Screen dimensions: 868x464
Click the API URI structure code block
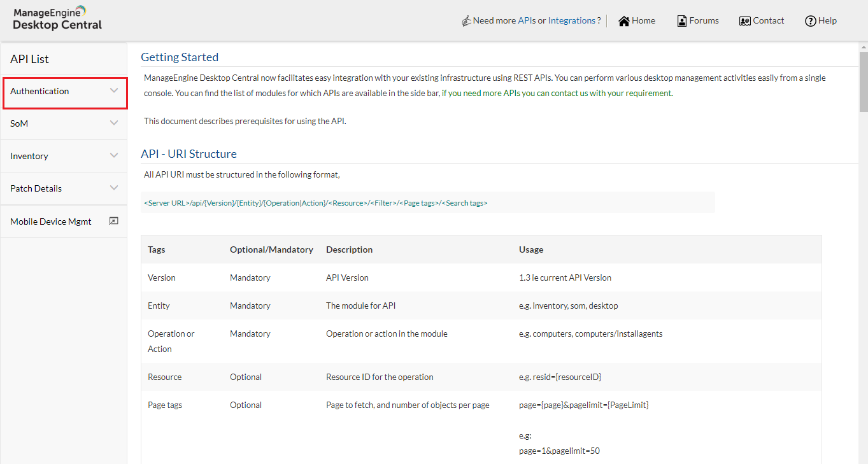[427, 203]
